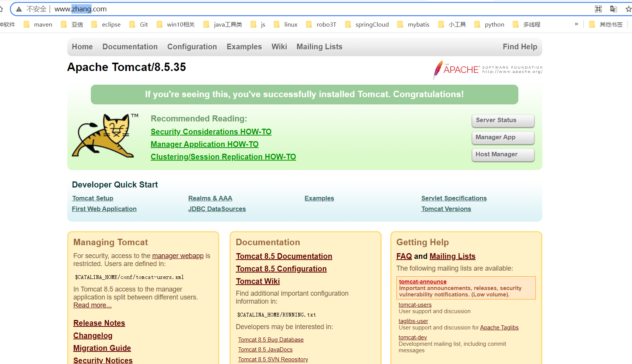Open the Find Help nav item

point(520,47)
